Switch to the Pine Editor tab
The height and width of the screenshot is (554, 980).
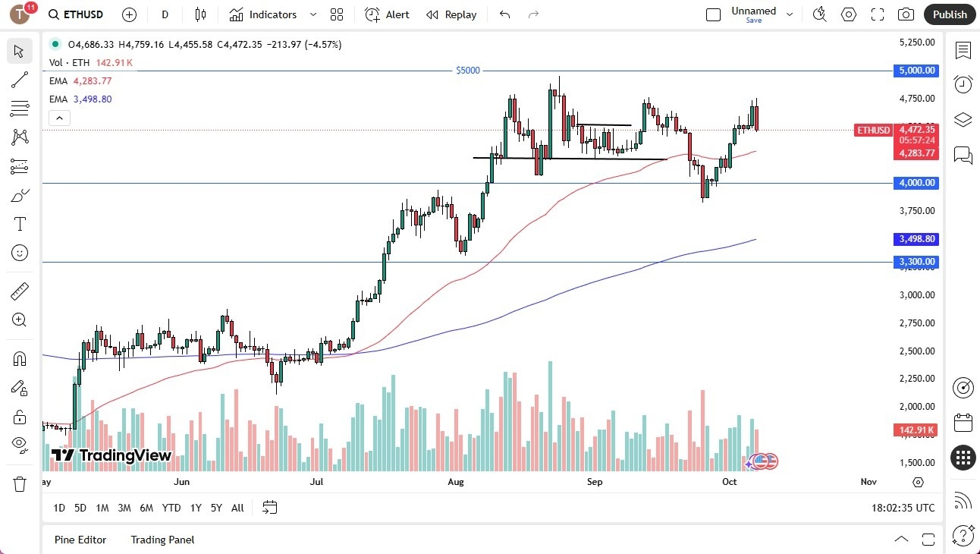click(80, 540)
